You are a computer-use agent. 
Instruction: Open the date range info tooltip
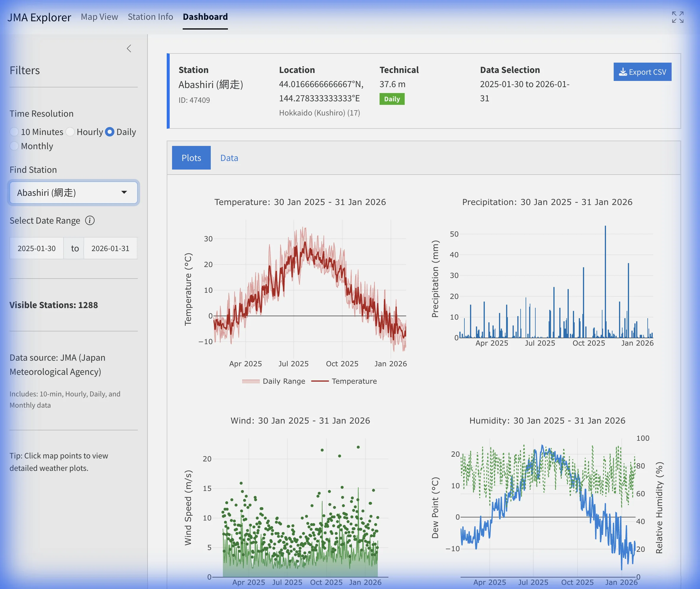coord(90,221)
